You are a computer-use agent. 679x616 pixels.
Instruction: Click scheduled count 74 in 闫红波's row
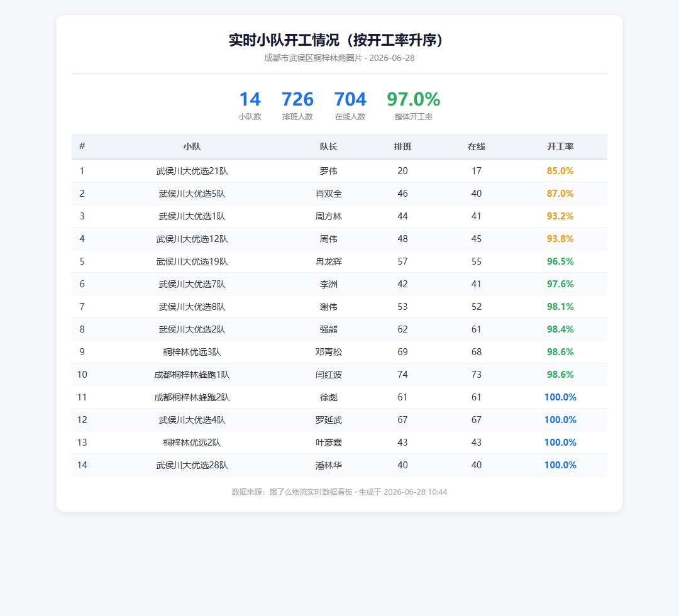coord(403,375)
